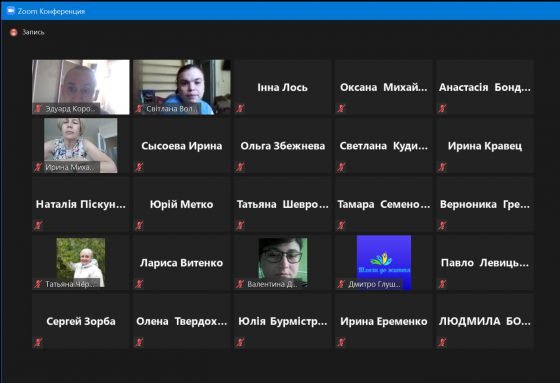Image resolution: width=560 pixels, height=383 pixels.
Task: Click the 'Запись' recording label
Action: tap(33, 32)
